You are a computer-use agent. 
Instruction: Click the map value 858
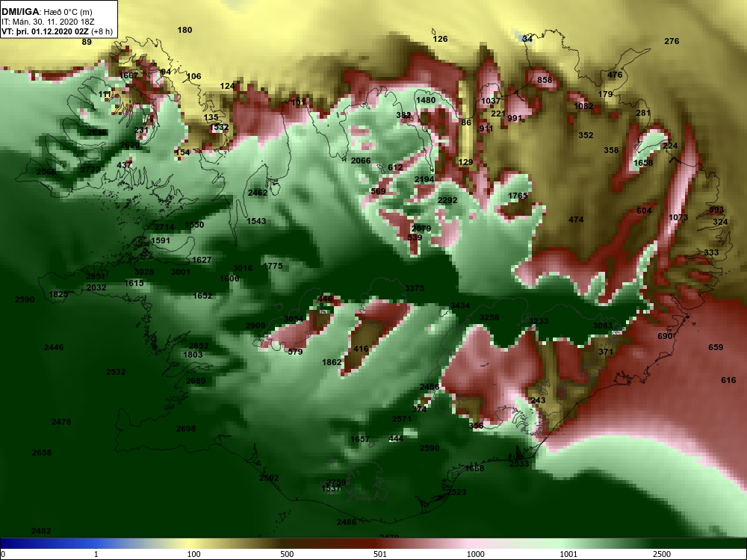[545, 80]
